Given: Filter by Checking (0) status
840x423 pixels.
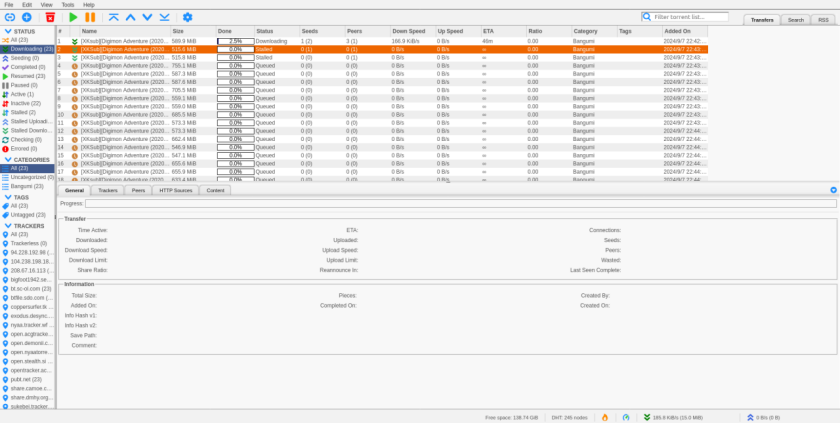Looking at the screenshot, I should (26, 140).
